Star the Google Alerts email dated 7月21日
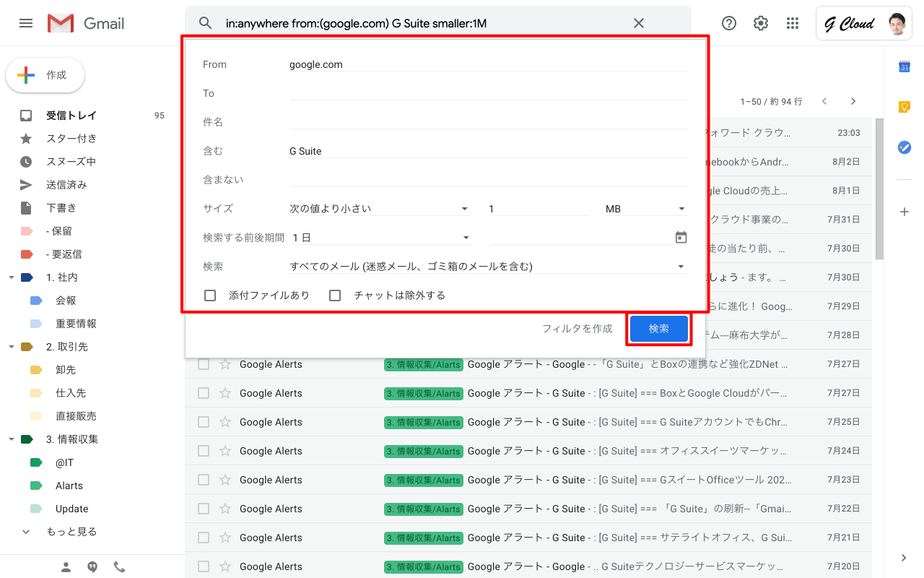Screen dimensions: 924x578 click(x=225, y=538)
